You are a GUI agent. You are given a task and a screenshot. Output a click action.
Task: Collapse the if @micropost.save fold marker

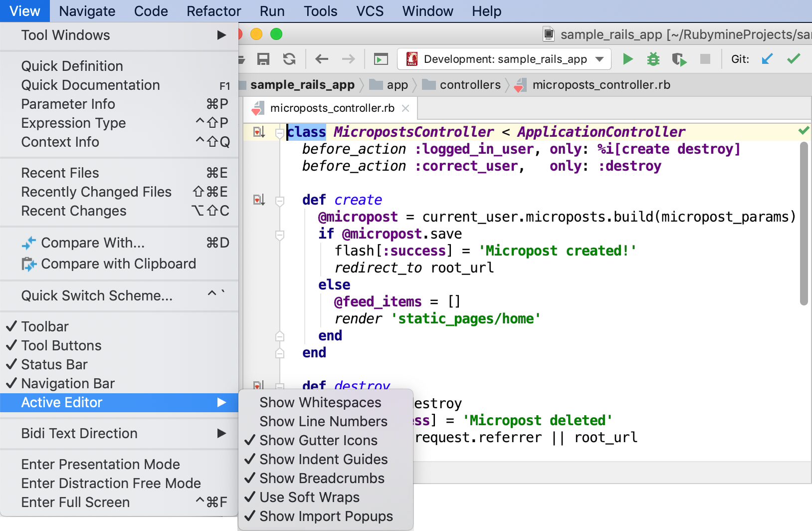280,235
